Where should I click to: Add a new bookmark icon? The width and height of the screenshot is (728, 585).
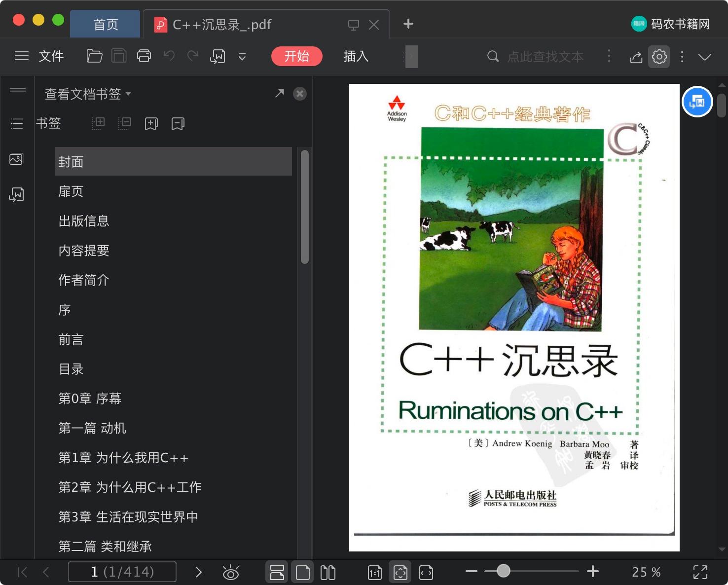pos(151,123)
